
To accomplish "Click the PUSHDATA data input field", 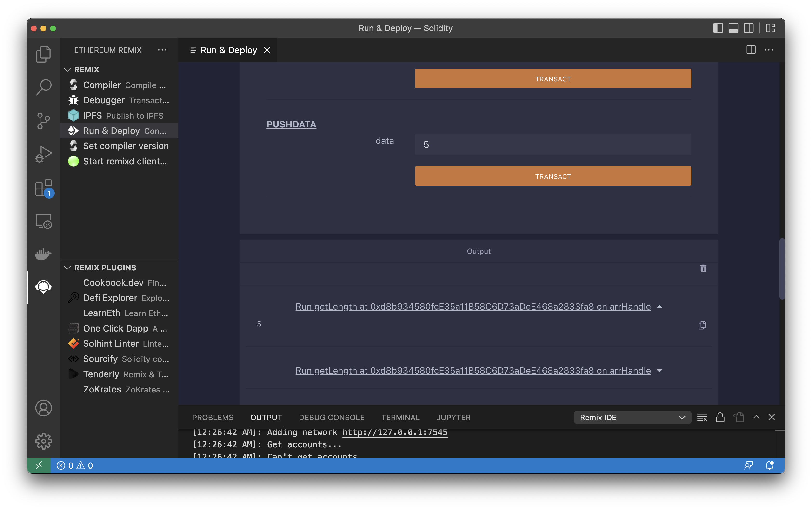I will [553, 144].
